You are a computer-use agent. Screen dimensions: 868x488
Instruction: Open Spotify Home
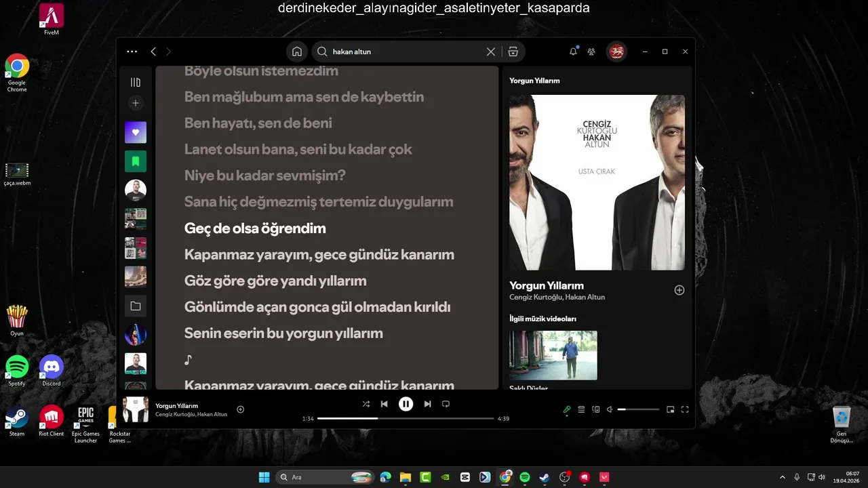297,52
